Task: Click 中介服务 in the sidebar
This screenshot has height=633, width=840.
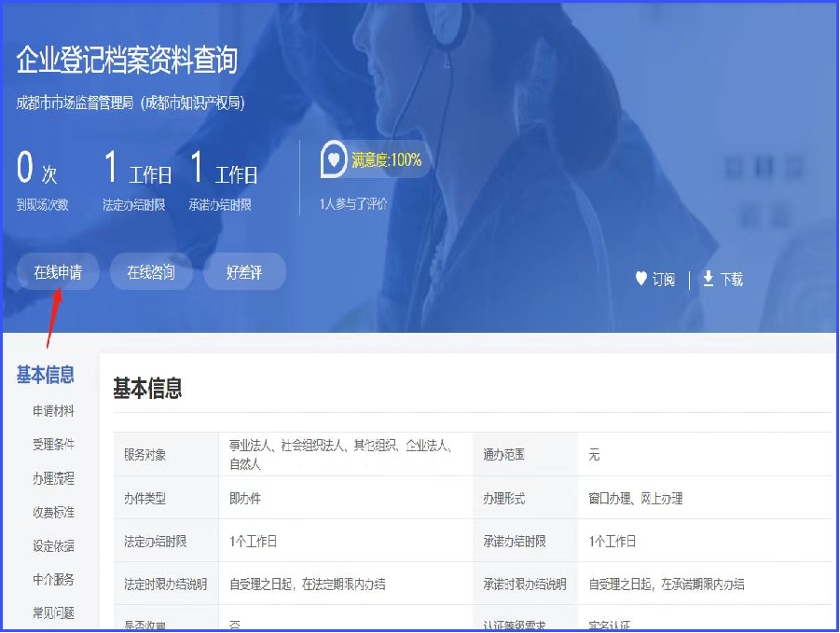Action: (x=53, y=579)
